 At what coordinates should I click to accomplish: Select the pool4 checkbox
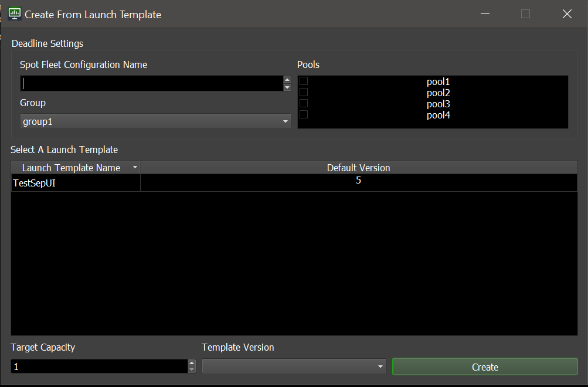point(304,114)
